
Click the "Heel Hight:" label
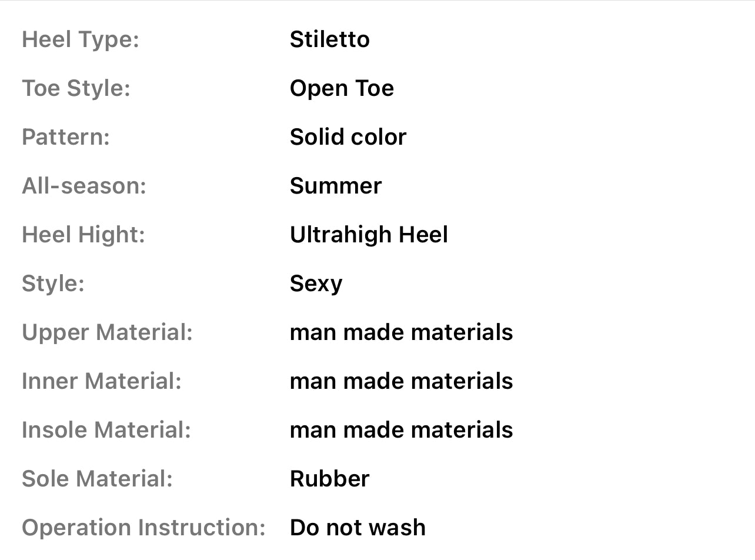tap(83, 235)
